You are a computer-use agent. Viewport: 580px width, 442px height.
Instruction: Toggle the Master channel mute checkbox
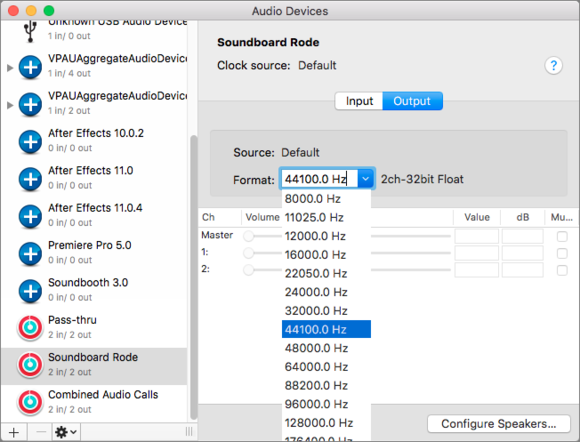click(562, 236)
